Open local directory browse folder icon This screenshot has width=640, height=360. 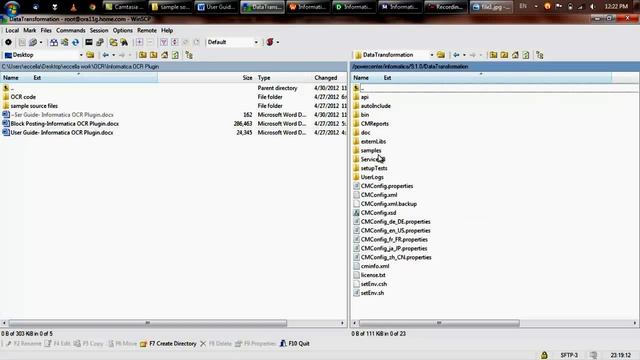[90, 55]
